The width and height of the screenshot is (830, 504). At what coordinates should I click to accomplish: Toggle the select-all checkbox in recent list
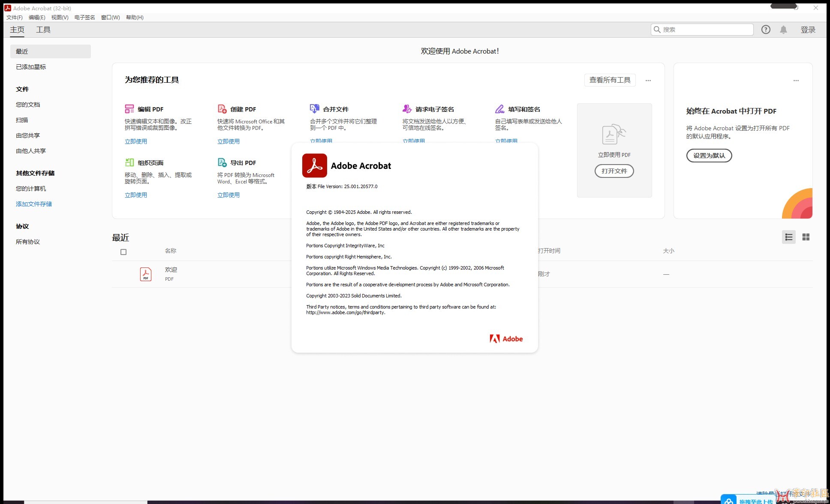[x=123, y=252]
